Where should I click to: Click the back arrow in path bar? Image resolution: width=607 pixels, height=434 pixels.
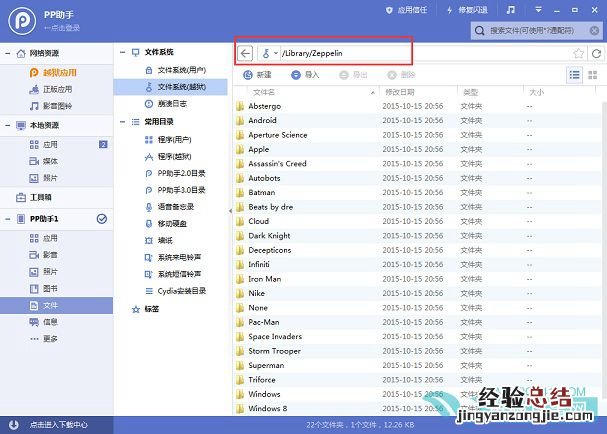(x=245, y=53)
